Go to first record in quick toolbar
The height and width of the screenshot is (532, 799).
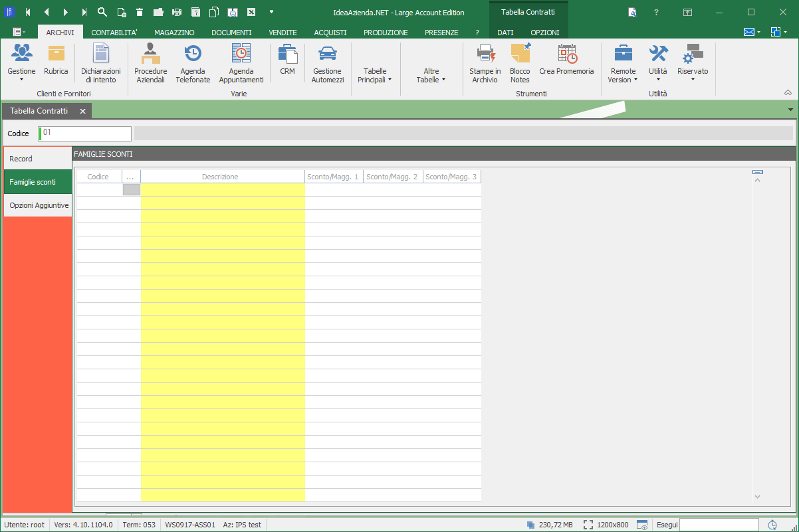[28, 12]
